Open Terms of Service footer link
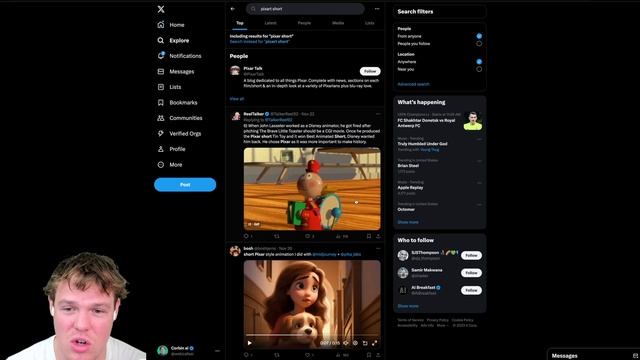Screen dimensions: 640x360 [x=411, y=320]
